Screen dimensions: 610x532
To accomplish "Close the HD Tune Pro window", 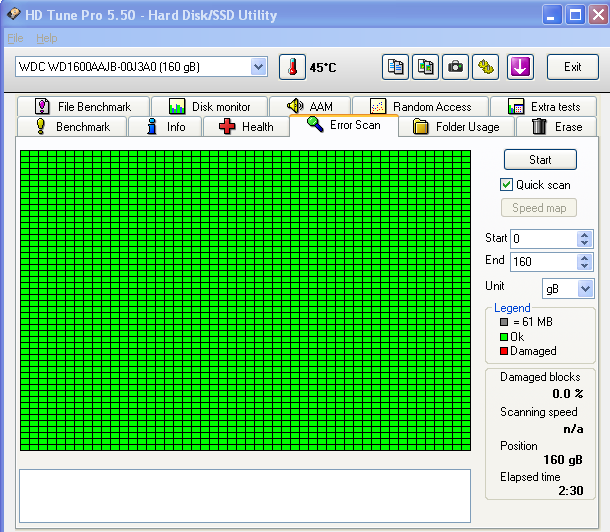I will coord(598,15).
